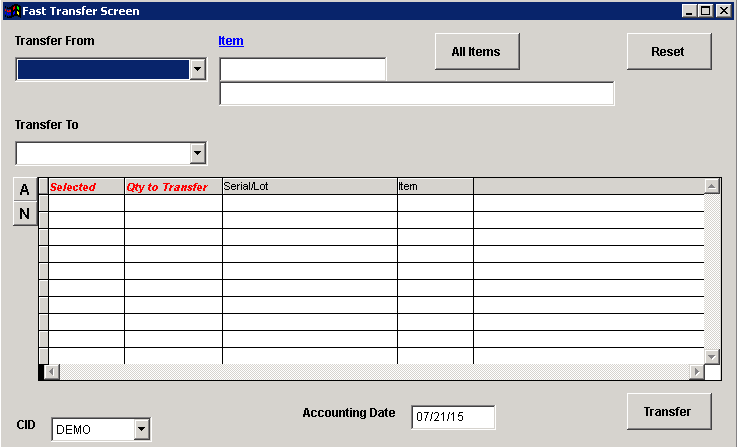Click the grid's Item column header
737x447 pixels.
pyautogui.click(x=435, y=187)
